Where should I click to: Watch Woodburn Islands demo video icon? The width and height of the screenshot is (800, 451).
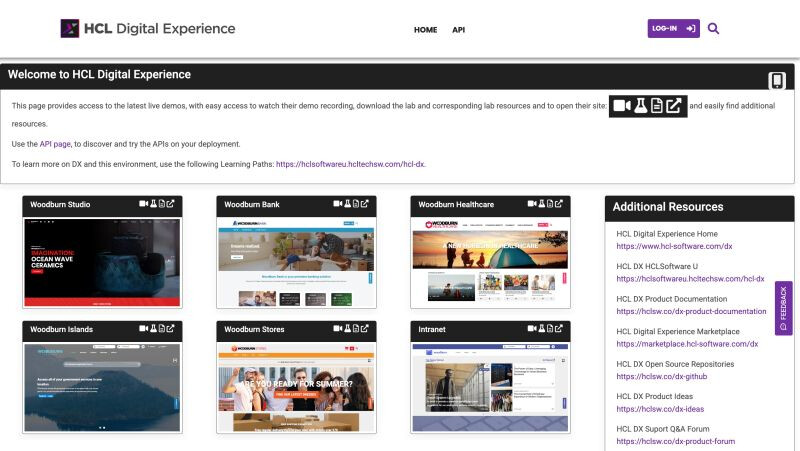[x=144, y=329]
